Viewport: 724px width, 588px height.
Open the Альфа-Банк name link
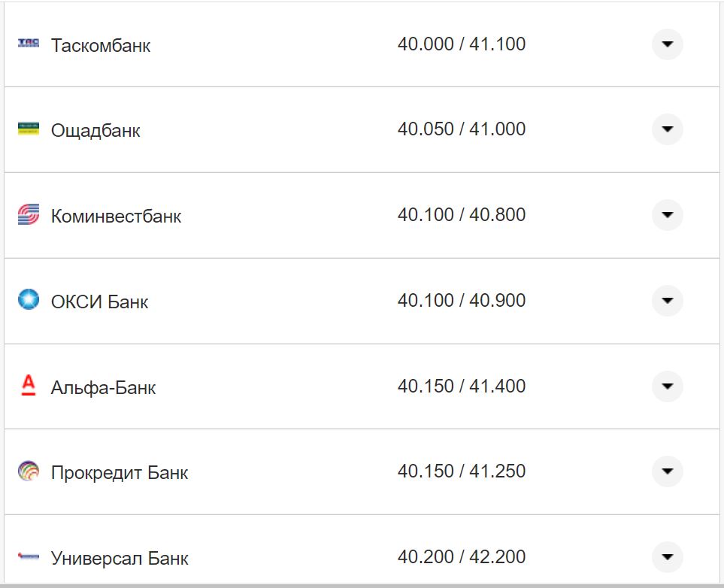pyautogui.click(x=104, y=388)
